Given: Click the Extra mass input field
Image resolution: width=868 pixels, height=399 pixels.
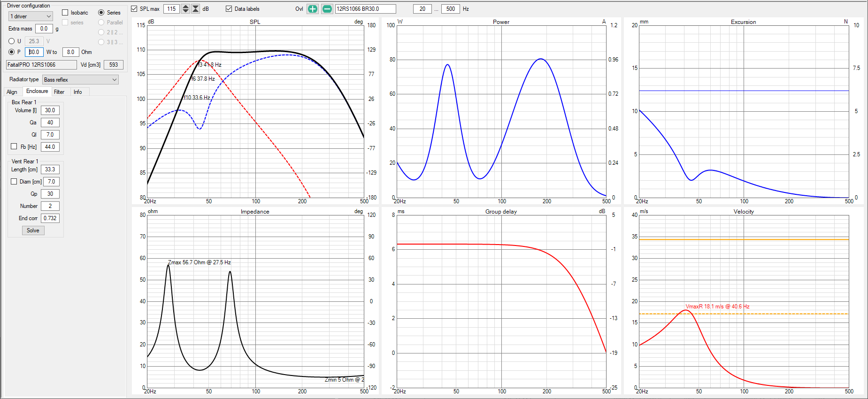Looking at the screenshot, I should click(x=44, y=29).
